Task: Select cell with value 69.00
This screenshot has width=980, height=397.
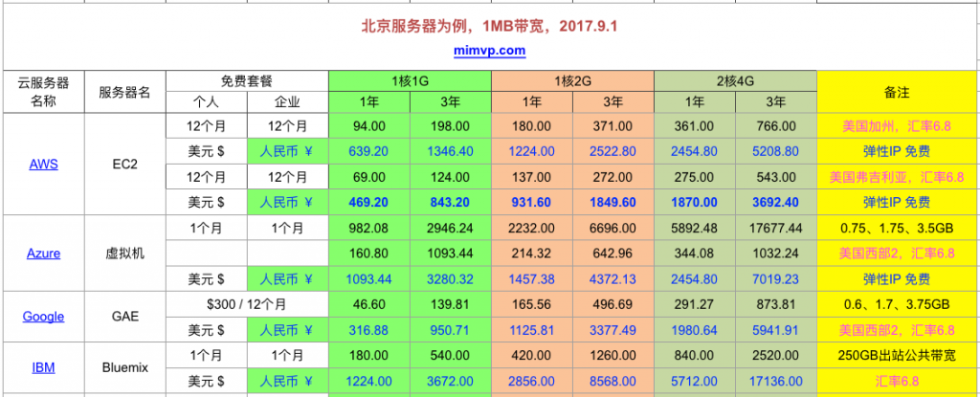Action: [369, 177]
